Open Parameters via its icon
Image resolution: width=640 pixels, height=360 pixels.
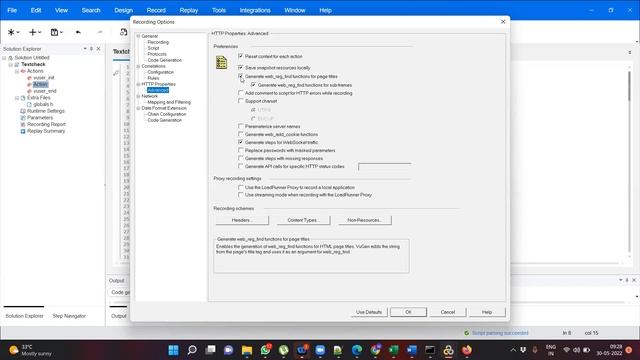pos(23,118)
